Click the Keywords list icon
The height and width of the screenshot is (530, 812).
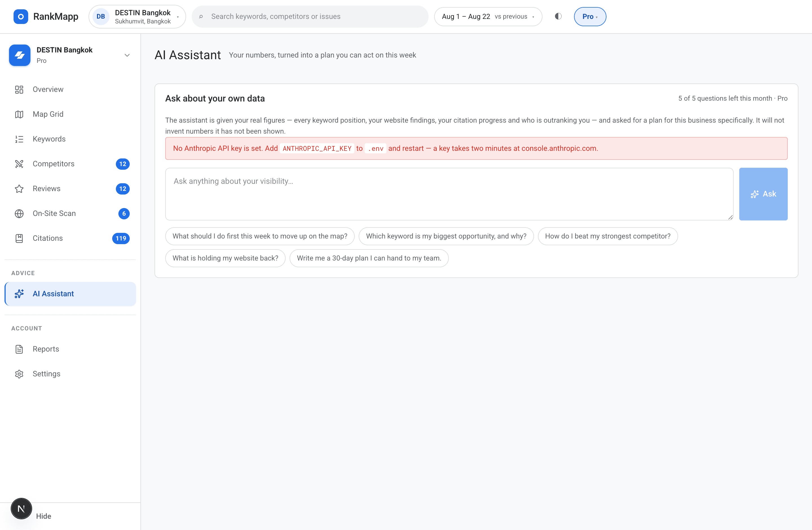[19, 139]
